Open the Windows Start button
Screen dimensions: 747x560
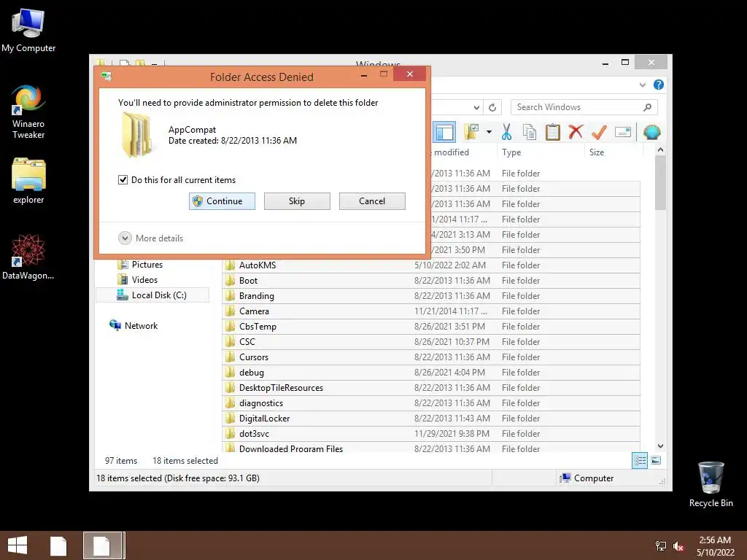coord(18,545)
